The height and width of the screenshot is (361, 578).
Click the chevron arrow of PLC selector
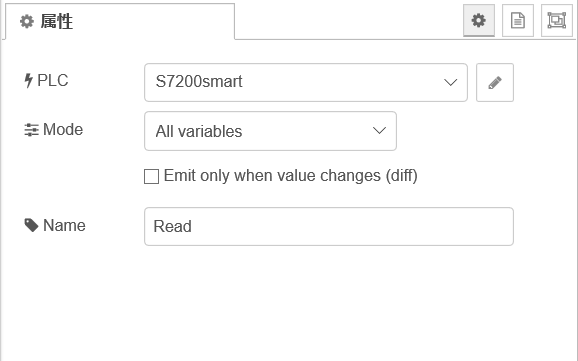[450, 82]
